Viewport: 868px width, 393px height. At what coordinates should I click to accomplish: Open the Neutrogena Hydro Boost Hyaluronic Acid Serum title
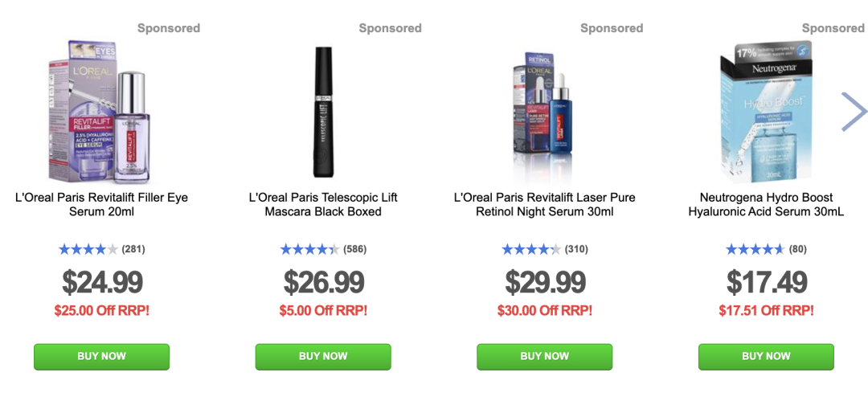click(766, 204)
